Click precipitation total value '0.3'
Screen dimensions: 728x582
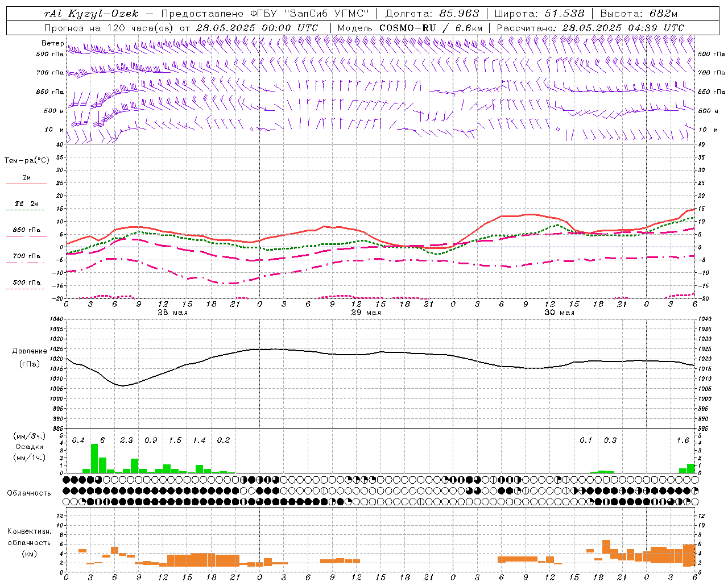[610, 440]
